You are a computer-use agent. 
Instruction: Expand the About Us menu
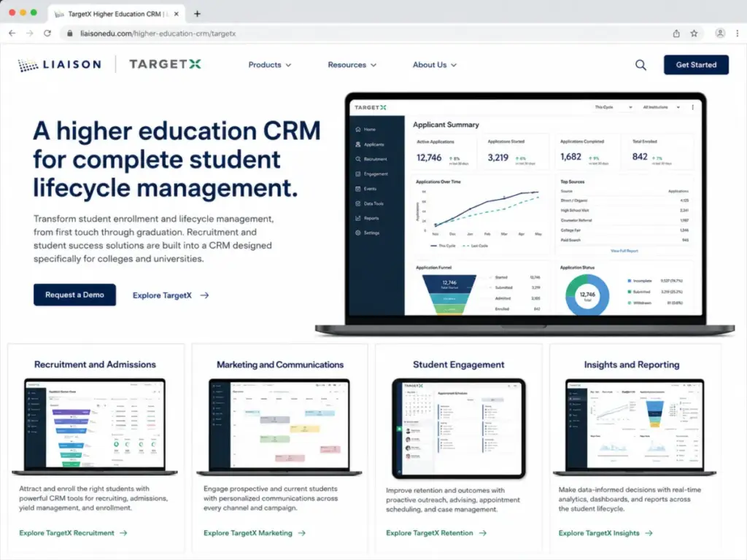coord(435,65)
